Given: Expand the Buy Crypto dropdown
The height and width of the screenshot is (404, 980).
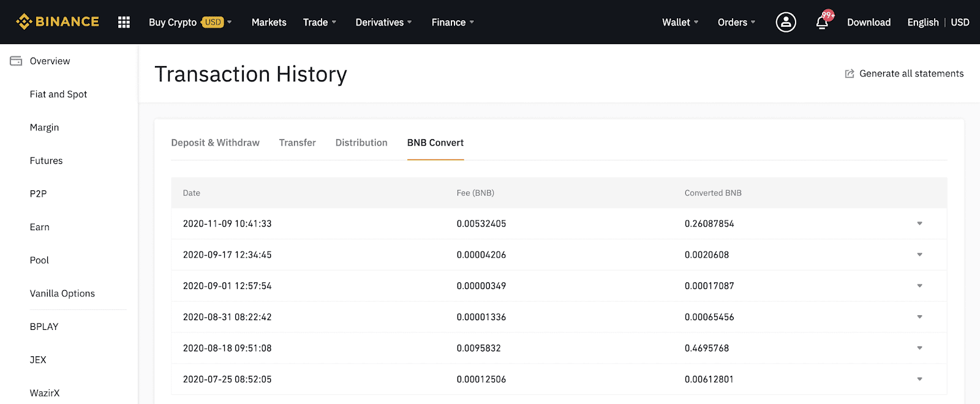Looking at the screenshot, I should pos(230,22).
